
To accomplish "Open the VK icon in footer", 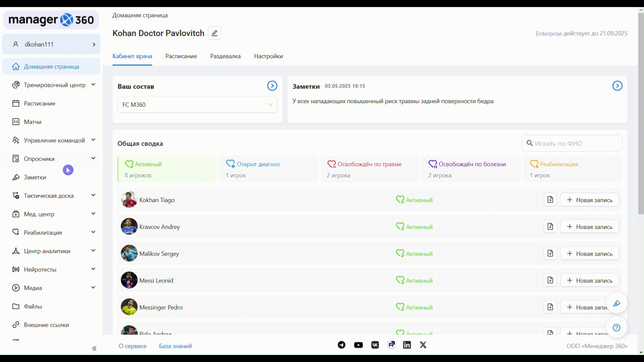I will [x=375, y=345].
